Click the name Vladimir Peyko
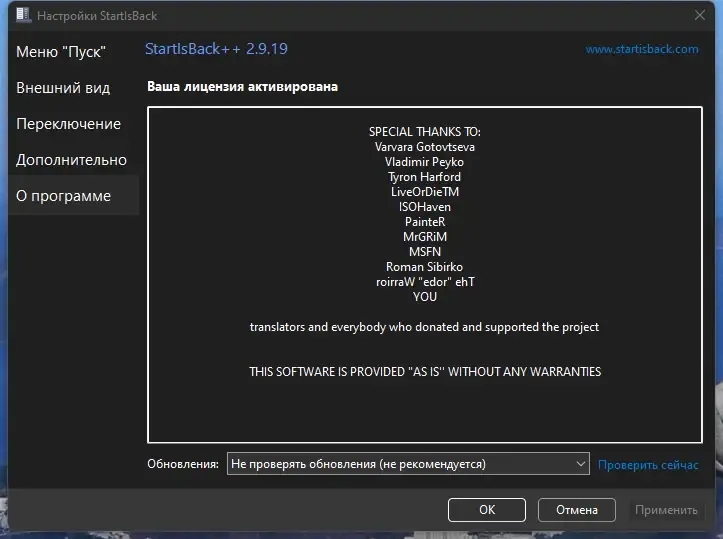Image resolution: width=723 pixels, height=539 pixels. 425,162
